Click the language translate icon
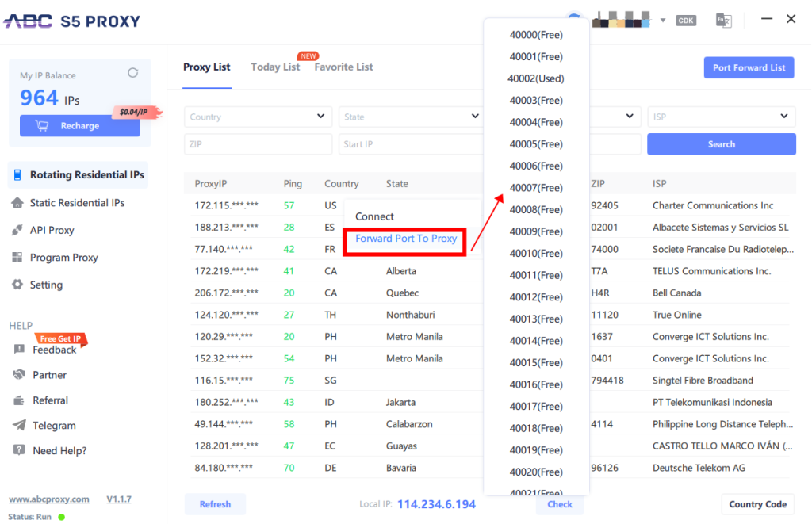Screen dimensions: 812x524 pyautogui.click(x=723, y=21)
